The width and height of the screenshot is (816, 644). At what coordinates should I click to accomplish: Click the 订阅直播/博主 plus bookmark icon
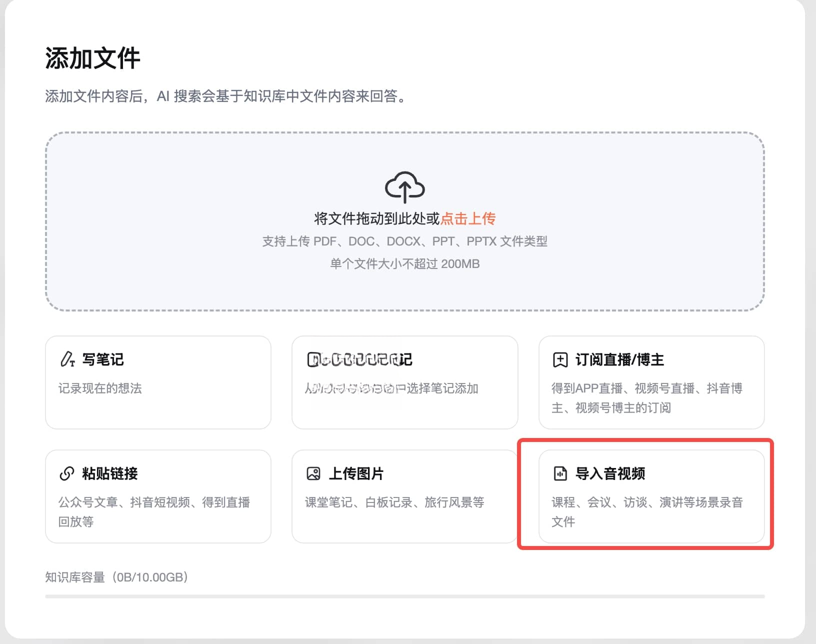(x=560, y=359)
